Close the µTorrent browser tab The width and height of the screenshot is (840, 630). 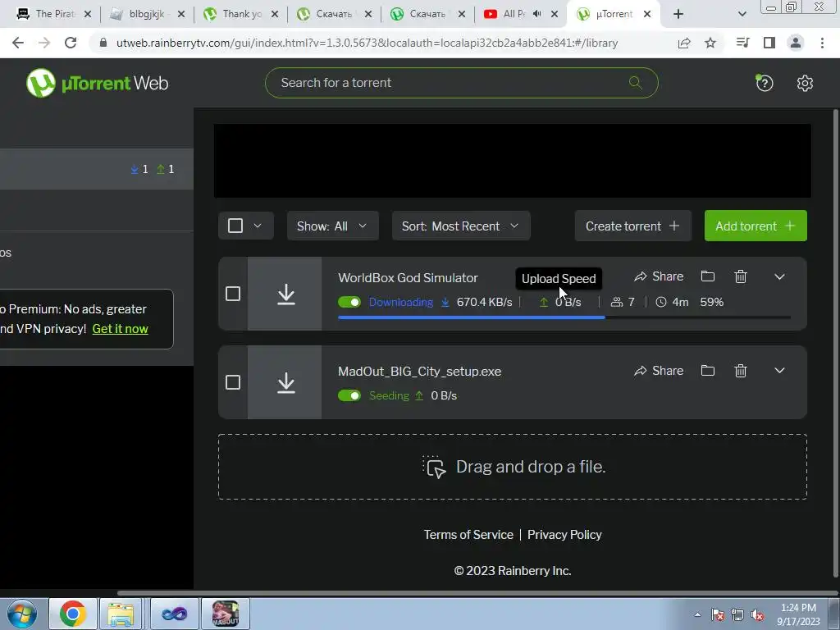tap(647, 14)
